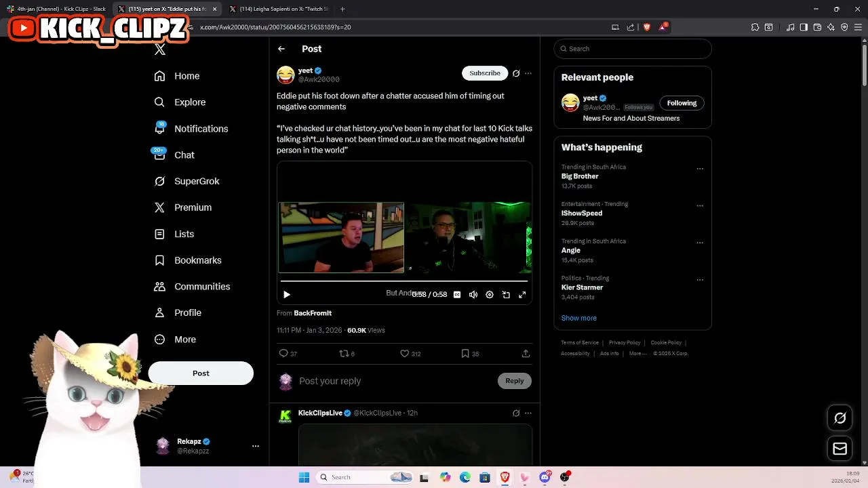Repost the post with 6 reposts
The width and height of the screenshot is (868, 488).
pyautogui.click(x=347, y=354)
